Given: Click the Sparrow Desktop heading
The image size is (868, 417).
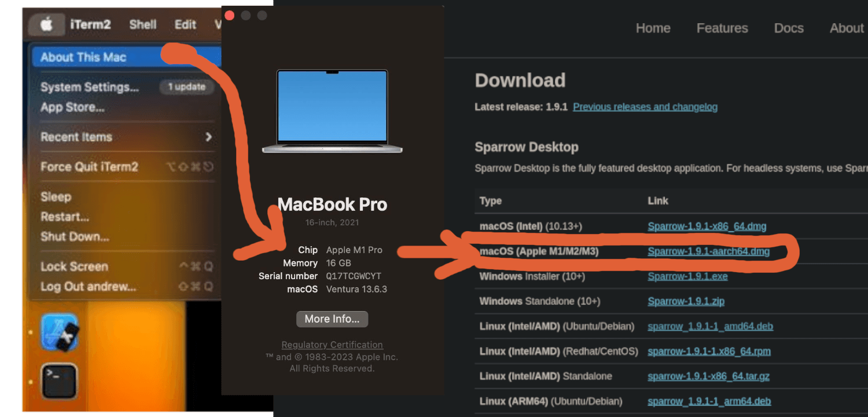Looking at the screenshot, I should pyautogui.click(x=527, y=147).
